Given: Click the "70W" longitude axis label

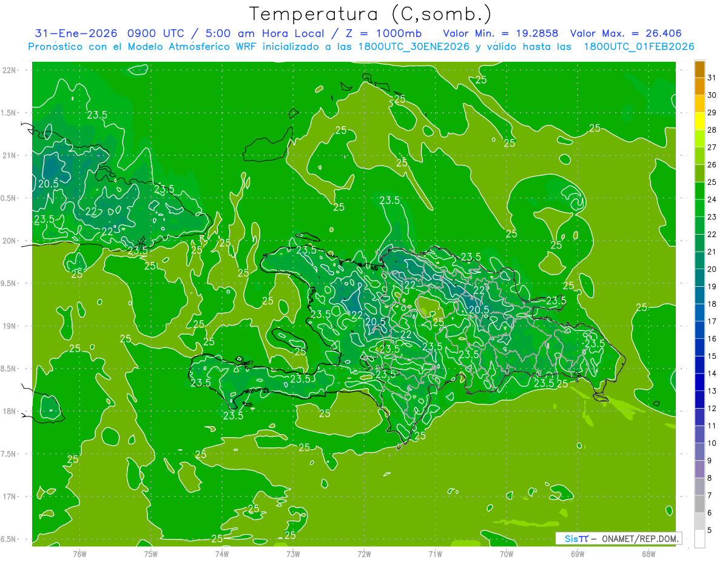Looking at the screenshot, I should point(507,554).
